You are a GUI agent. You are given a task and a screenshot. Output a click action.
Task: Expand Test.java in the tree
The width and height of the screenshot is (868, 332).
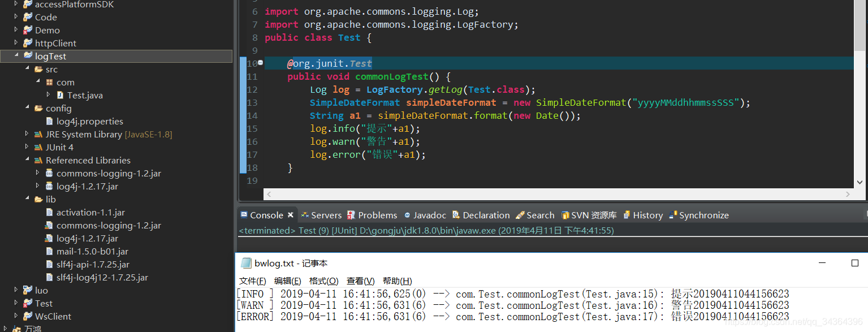click(49, 95)
